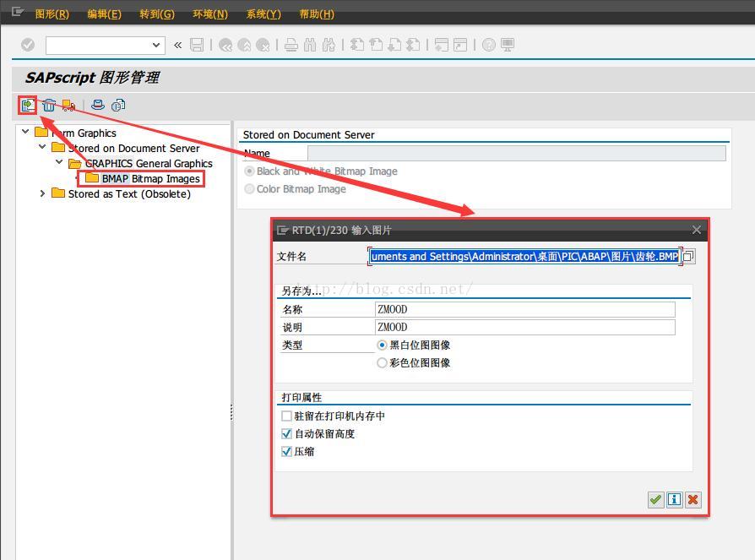The image size is (755, 560).
Task: Select the Black and White Bitmap Image radio
Action: [249, 171]
